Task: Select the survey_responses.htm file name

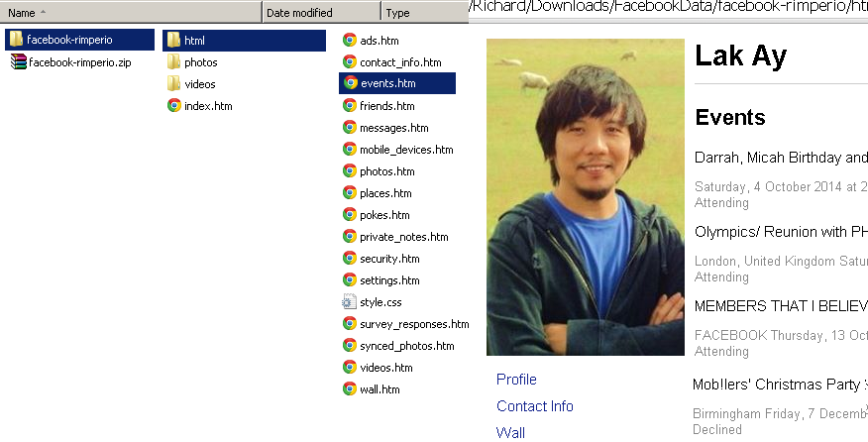Action: click(x=414, y=324)
